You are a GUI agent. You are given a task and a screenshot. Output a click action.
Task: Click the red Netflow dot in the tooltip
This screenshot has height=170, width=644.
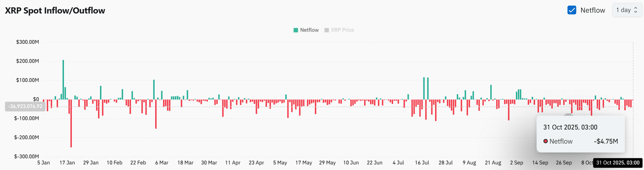pos(546,141)
